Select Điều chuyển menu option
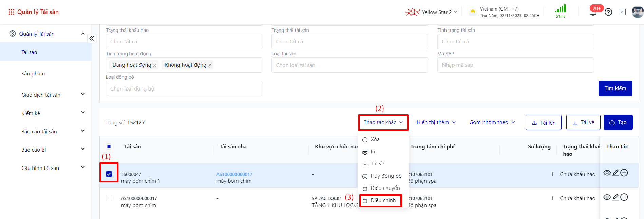This screenshot has width=644, height=219. click(x=383, y=188)
